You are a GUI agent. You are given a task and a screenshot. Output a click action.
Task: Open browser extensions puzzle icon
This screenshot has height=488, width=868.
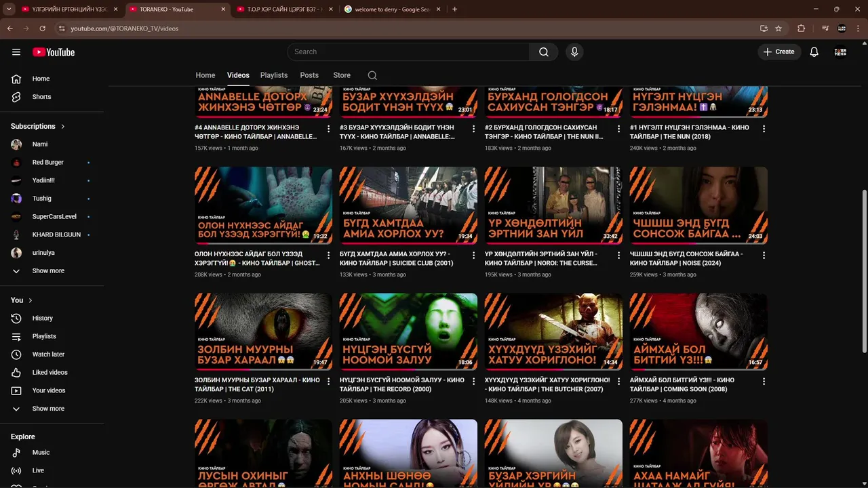pyautogui.click(x=801, y=28)
